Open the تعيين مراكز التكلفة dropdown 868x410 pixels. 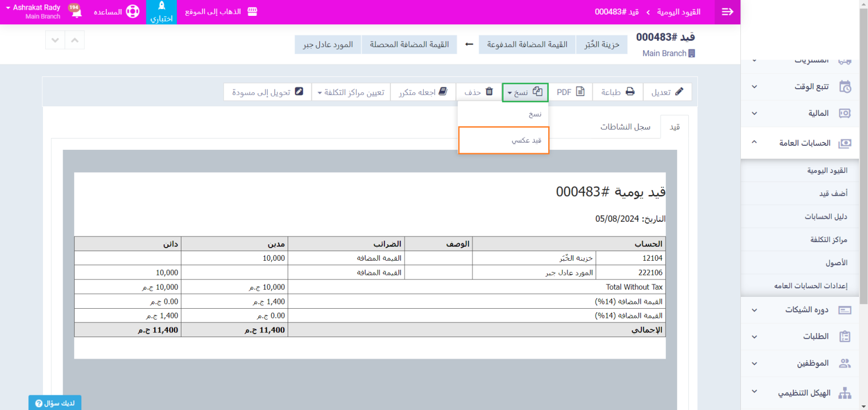click(350, 92)
